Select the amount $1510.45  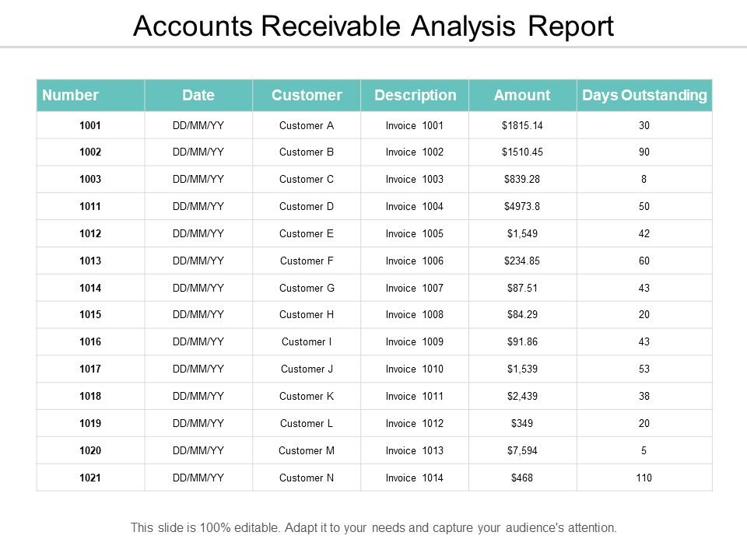pos(522,152)
